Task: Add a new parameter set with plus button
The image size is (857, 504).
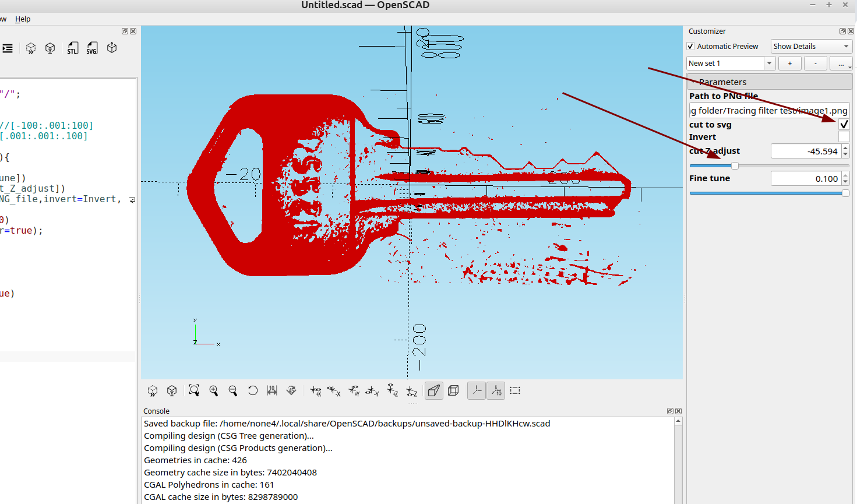Action: (789, 63)
